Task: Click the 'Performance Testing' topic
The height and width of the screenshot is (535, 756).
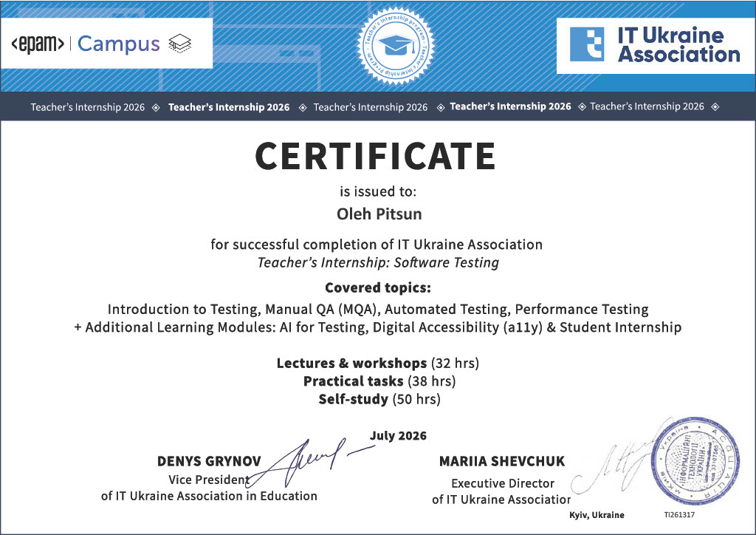Action: tap(582, 309)
